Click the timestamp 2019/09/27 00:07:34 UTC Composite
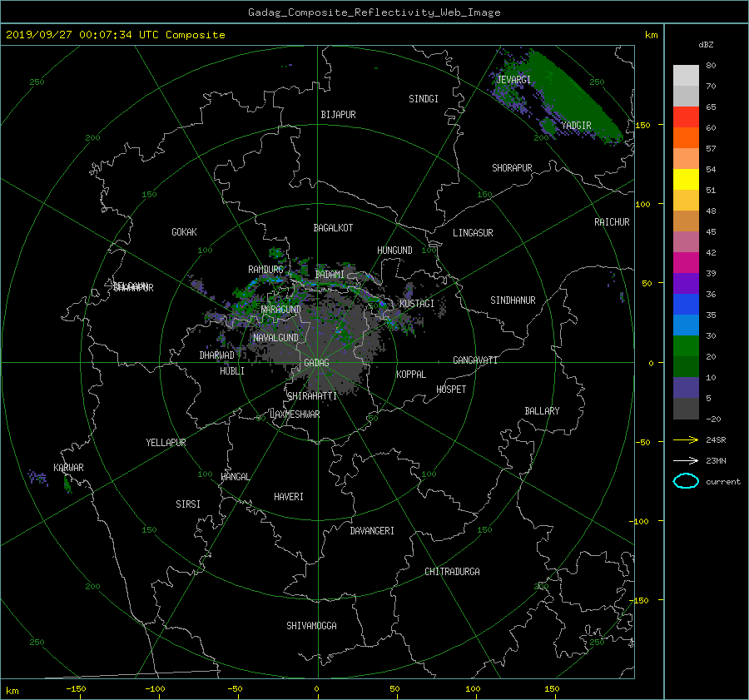The width and height of the screenshot is (749, 700). (115, 35)
